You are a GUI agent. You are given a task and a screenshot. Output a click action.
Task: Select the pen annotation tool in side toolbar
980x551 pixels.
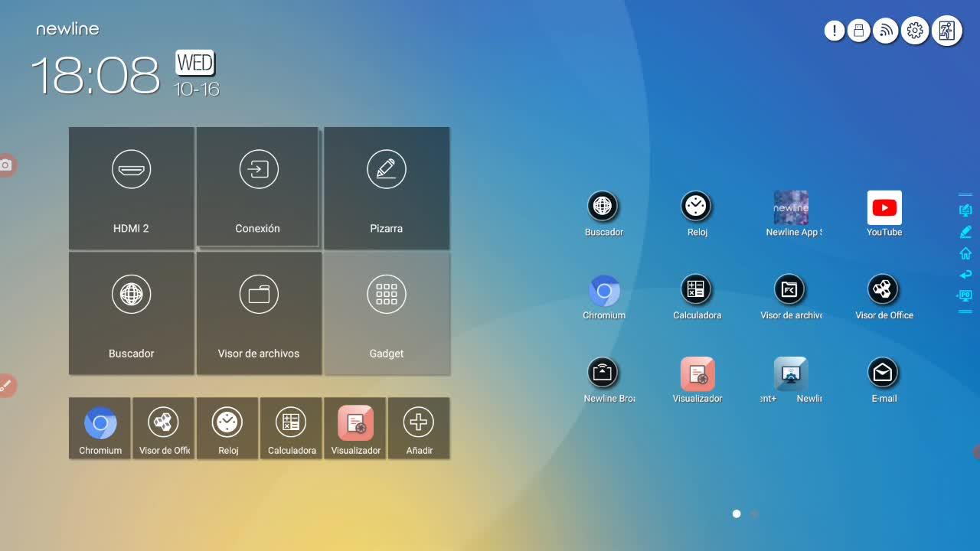pyautogui.click(x=965, y=232)
